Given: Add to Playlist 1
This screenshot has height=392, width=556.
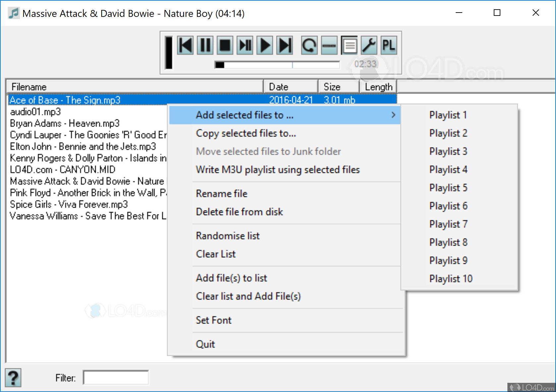Looking at the screenshot, I should (x=459, y=115).
